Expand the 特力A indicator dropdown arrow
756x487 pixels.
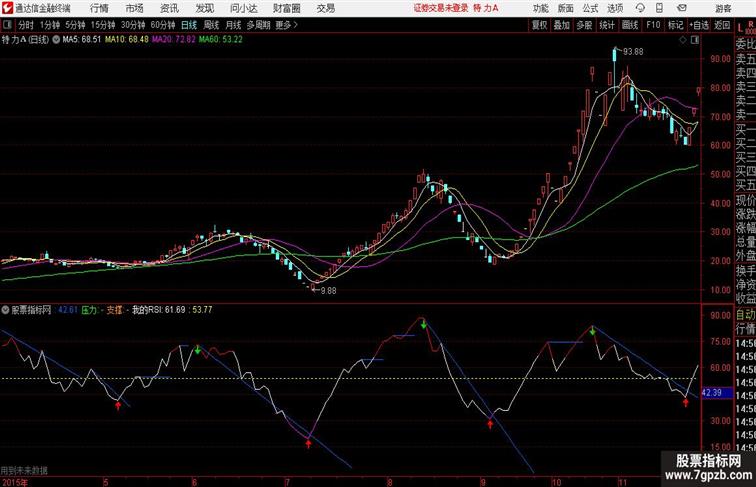point(56,40)
